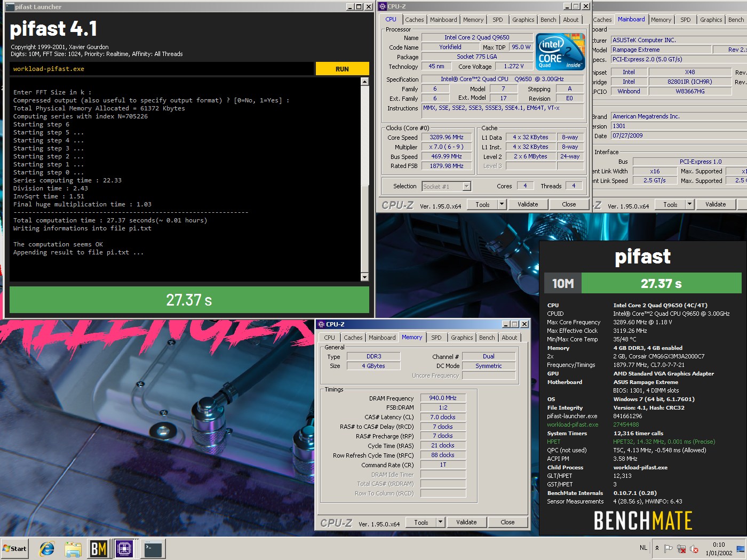Expand Tools dropdown arrow in CPU-Z CPU window

(x=502, y=204)
